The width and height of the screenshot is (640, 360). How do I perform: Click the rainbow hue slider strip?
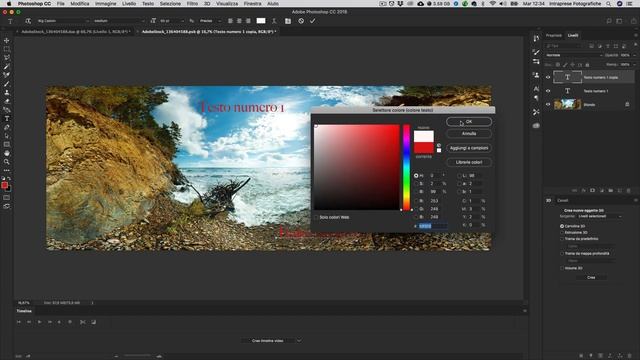point(407,167)
